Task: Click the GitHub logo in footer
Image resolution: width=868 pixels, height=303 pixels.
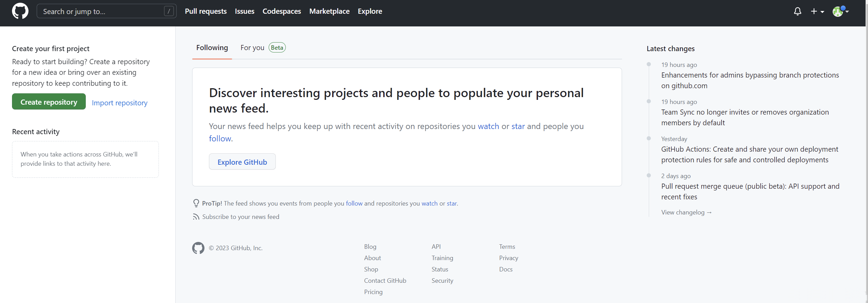Action: click(x=198, y=248)
